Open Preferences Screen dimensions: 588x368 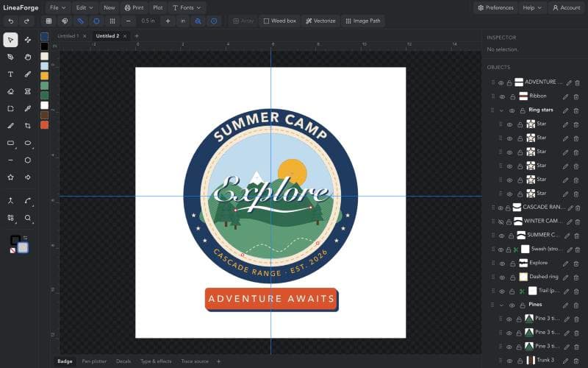495,7
